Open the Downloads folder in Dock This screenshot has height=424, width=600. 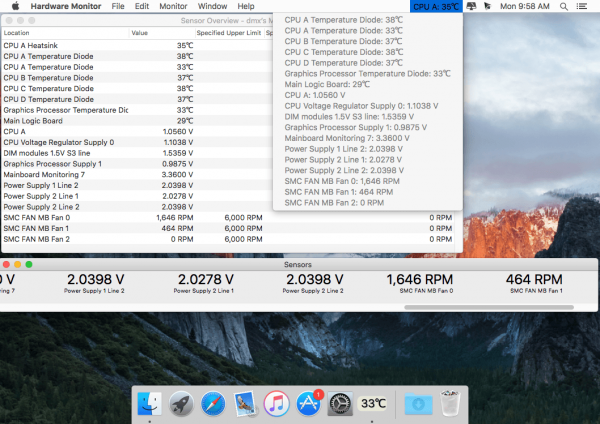pyautogui.click(x=418, y=403)
